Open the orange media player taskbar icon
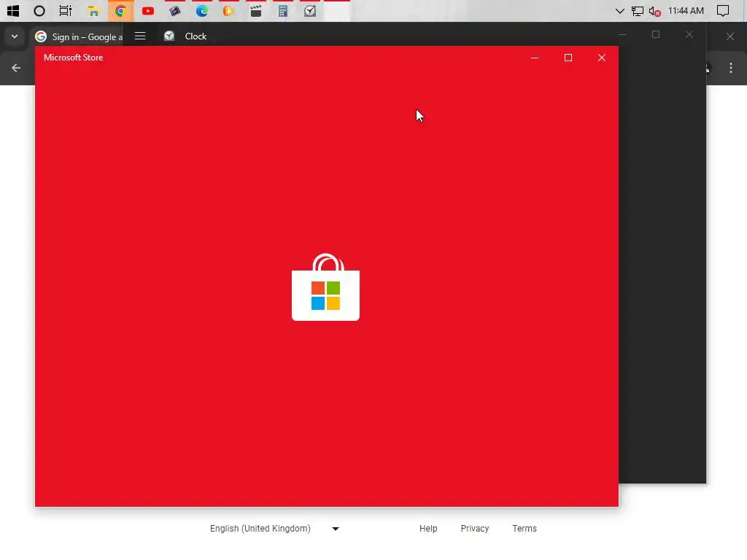Viewport: 747px width, 560px height. (x=228, y=11)
